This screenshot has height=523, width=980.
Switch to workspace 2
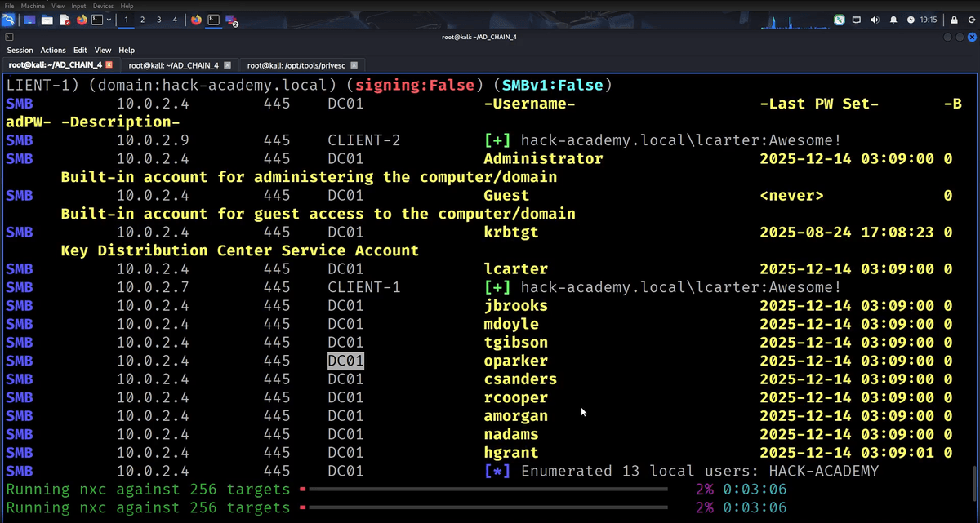pos(142,20)
